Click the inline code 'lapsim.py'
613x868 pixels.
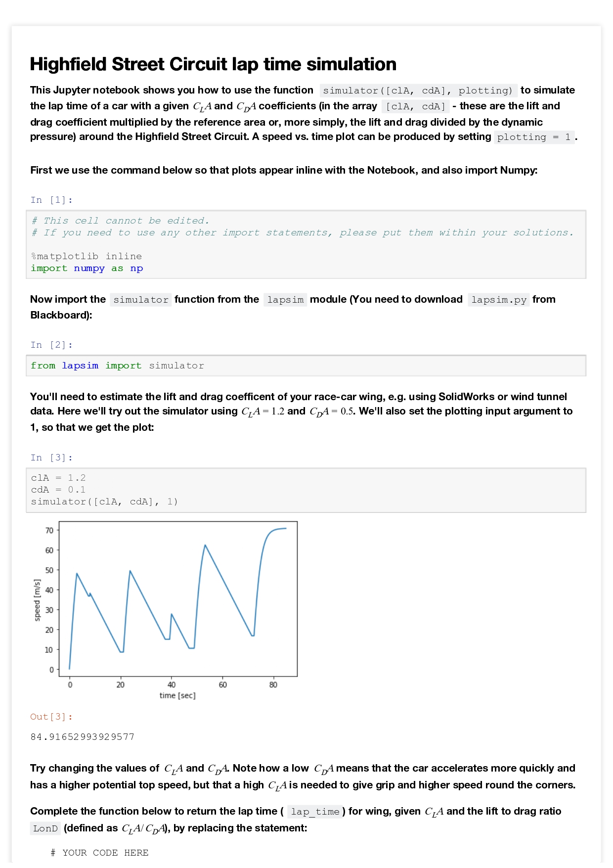coord(499,300)
